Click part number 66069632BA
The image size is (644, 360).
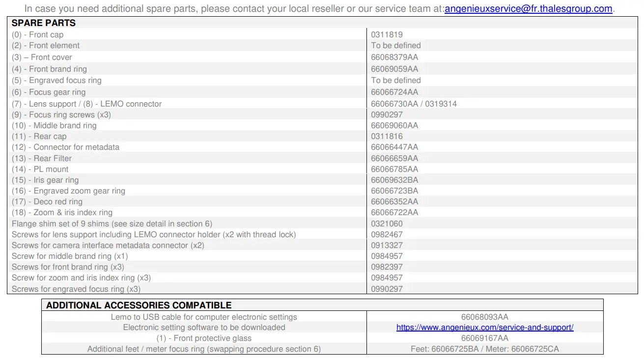395,180
